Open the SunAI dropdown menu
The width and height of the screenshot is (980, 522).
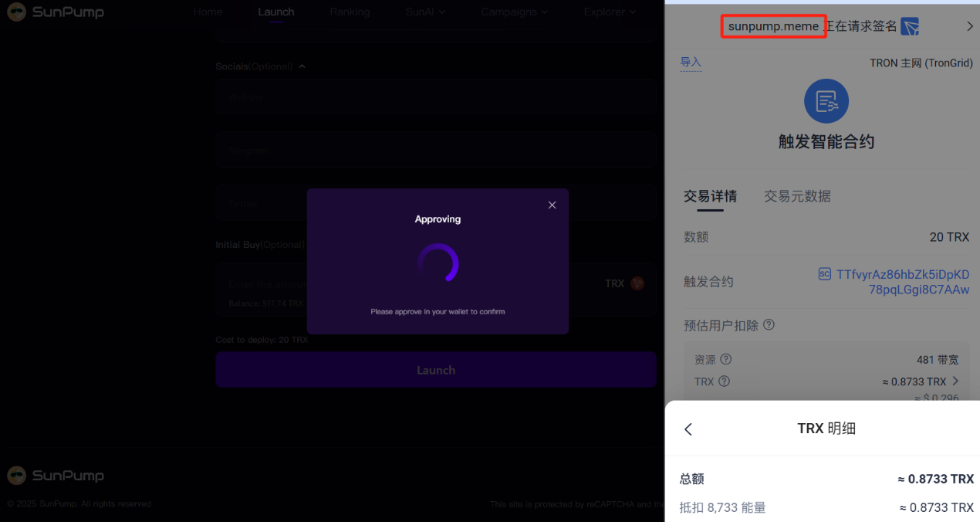(425, 12)
